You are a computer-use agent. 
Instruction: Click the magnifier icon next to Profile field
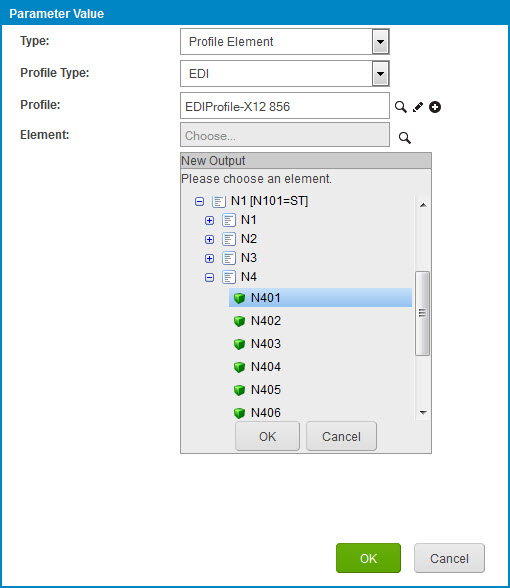[400, 107]
